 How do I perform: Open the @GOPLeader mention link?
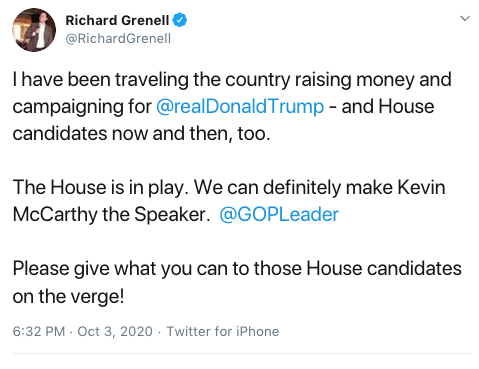279,214
